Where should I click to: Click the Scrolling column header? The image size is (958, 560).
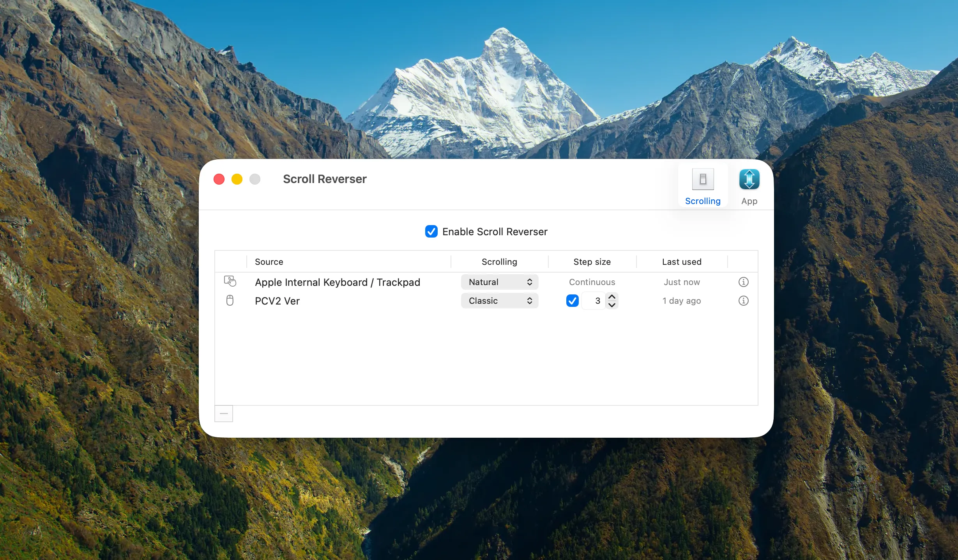pos(499,262)
